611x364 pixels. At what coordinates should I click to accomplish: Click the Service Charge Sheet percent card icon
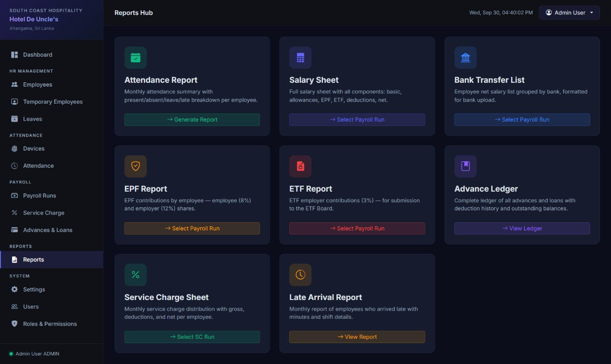pos(136,275)
